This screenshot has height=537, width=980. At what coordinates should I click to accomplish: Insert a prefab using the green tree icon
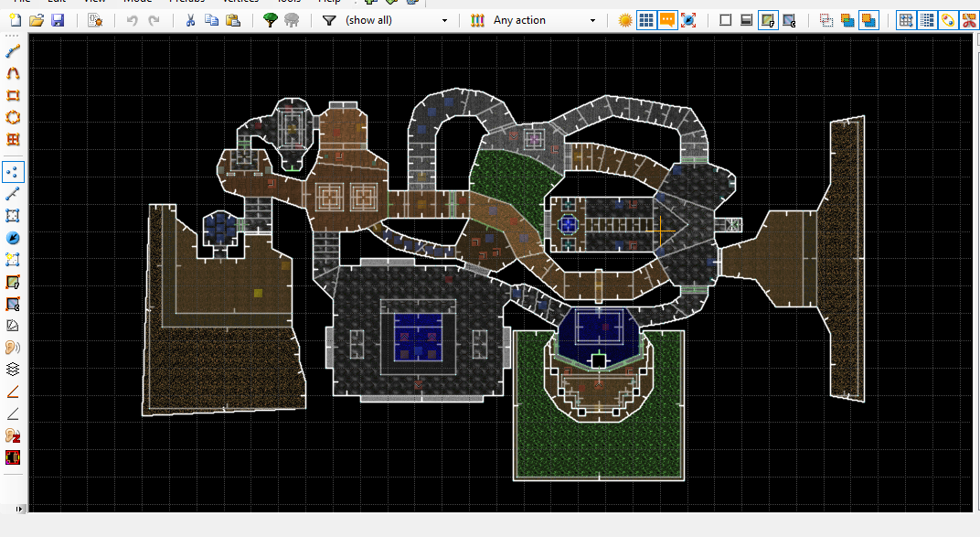[x=270, y=20]
